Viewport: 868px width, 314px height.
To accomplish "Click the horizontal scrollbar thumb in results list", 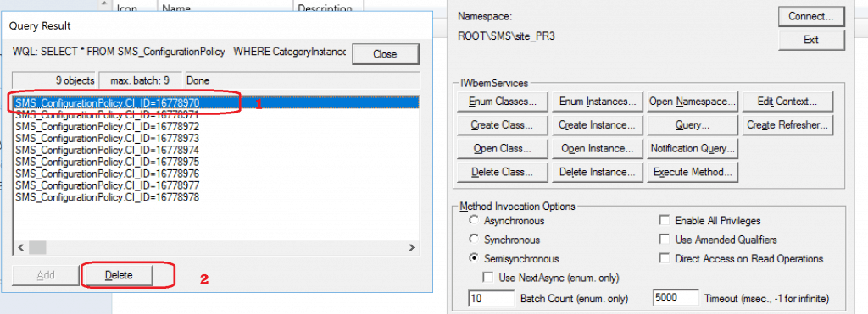I will 37,247.
